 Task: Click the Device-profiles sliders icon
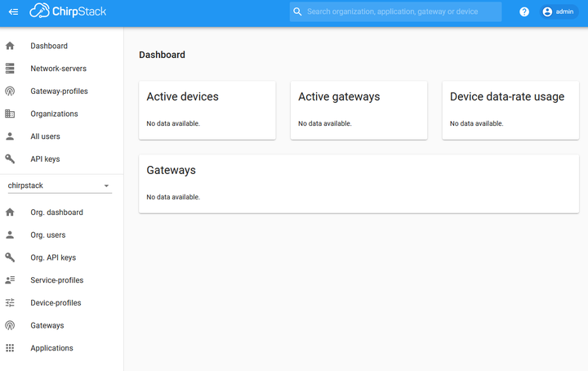[x=10, y=302]
